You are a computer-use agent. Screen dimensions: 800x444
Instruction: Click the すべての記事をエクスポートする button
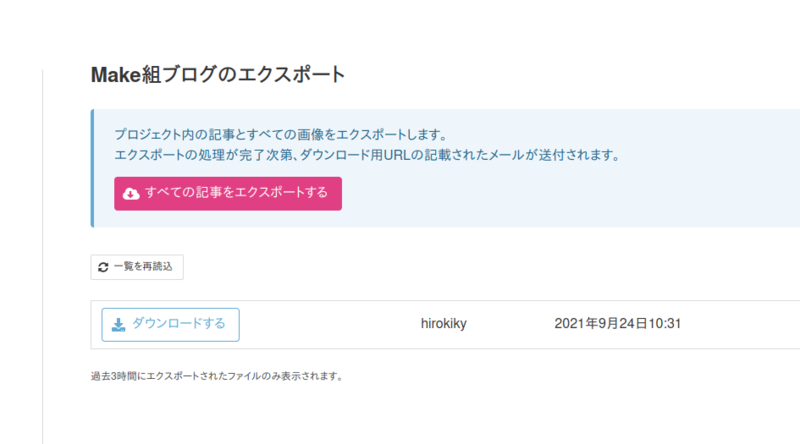(228, 193)
